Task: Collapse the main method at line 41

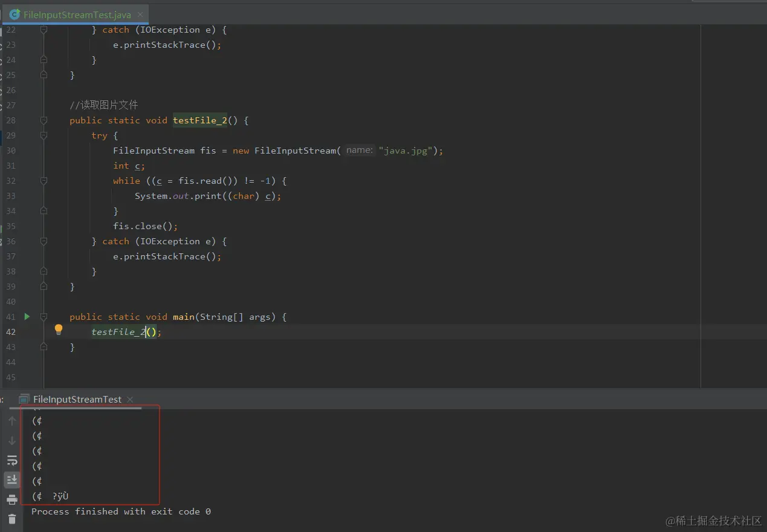Action: [44, 317]
